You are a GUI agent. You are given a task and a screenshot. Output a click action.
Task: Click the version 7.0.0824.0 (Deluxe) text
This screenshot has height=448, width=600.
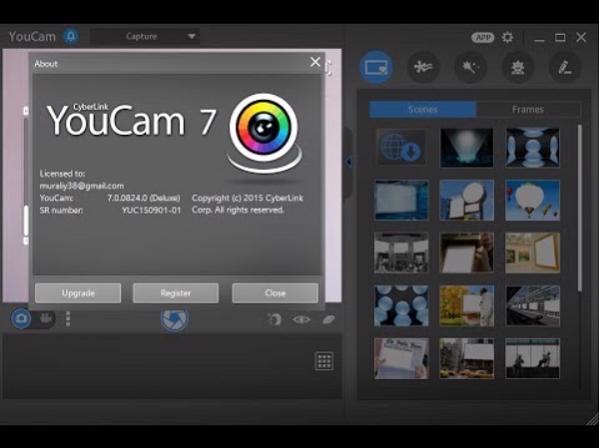coord(143,198)
